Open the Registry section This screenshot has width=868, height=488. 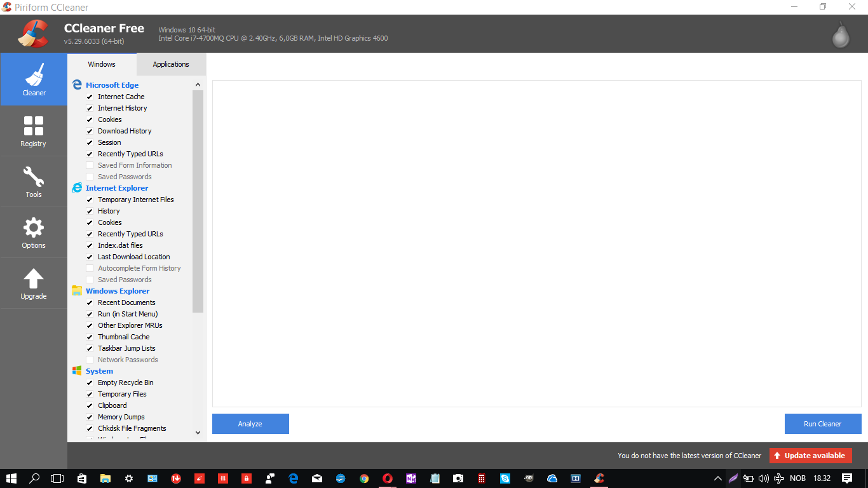pos(34,131)
